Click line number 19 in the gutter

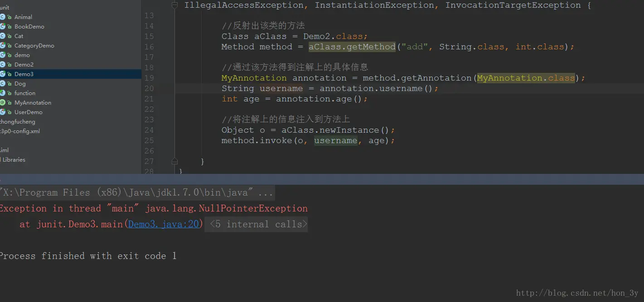(149, 78)
